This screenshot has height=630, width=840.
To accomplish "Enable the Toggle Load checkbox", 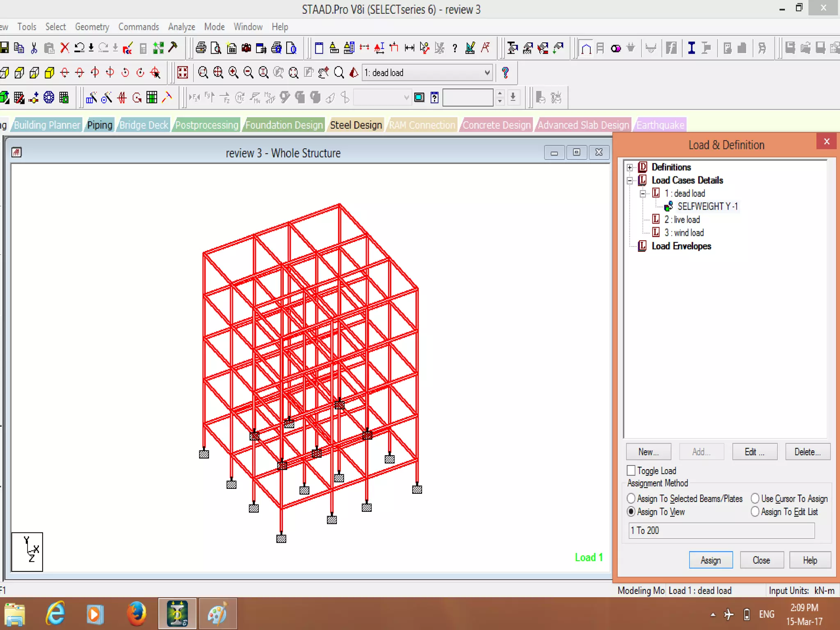I will (631, 470).
